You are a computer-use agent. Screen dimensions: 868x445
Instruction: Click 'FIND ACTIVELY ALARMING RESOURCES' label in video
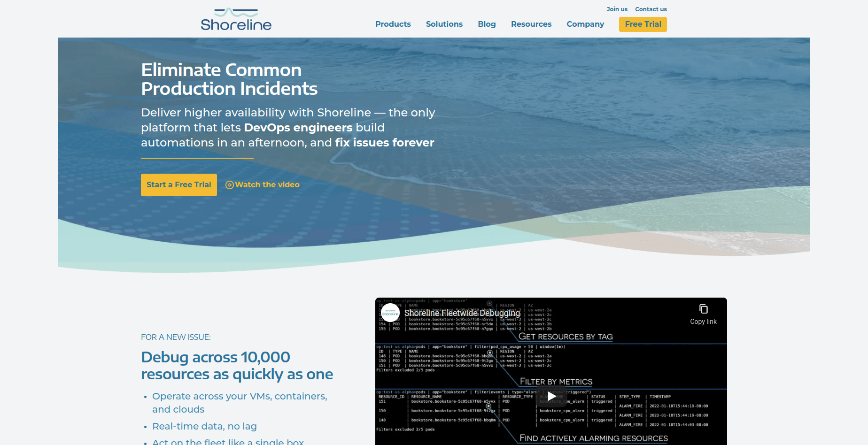(x=594, y=438)
